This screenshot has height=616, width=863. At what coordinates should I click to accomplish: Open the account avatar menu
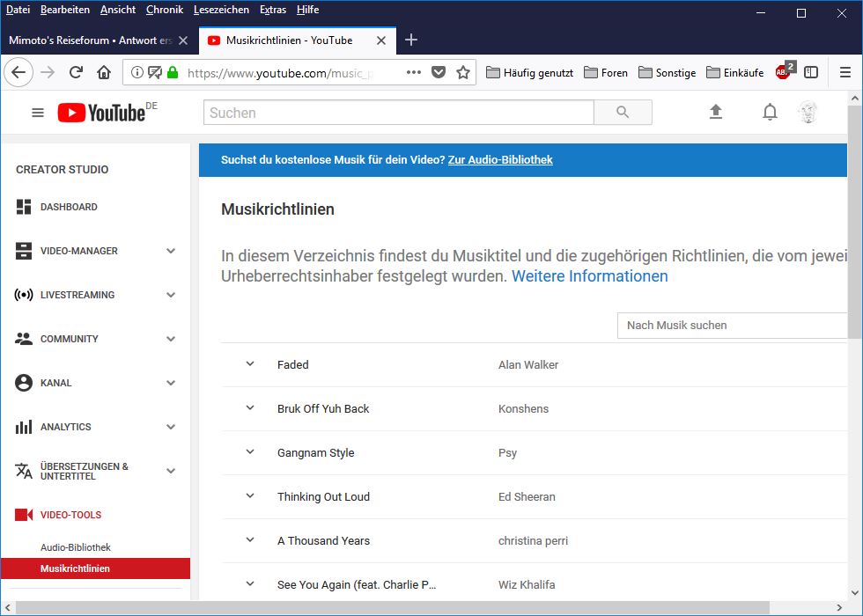[808, 112]
